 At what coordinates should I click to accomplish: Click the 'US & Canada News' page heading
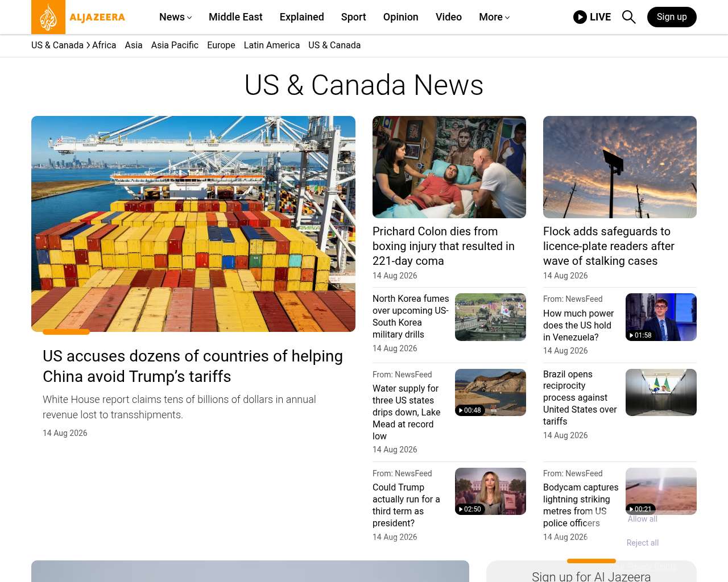pyautogui.click(x=364, y=85)
